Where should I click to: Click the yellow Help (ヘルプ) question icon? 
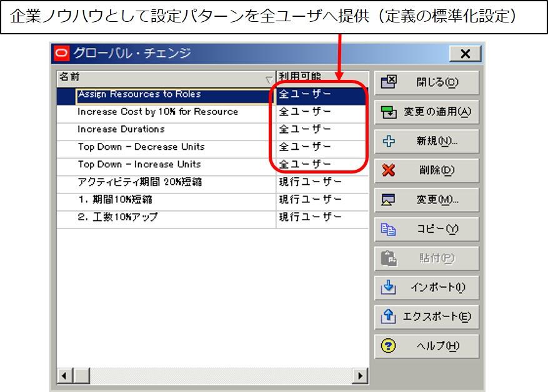(388, 346)
